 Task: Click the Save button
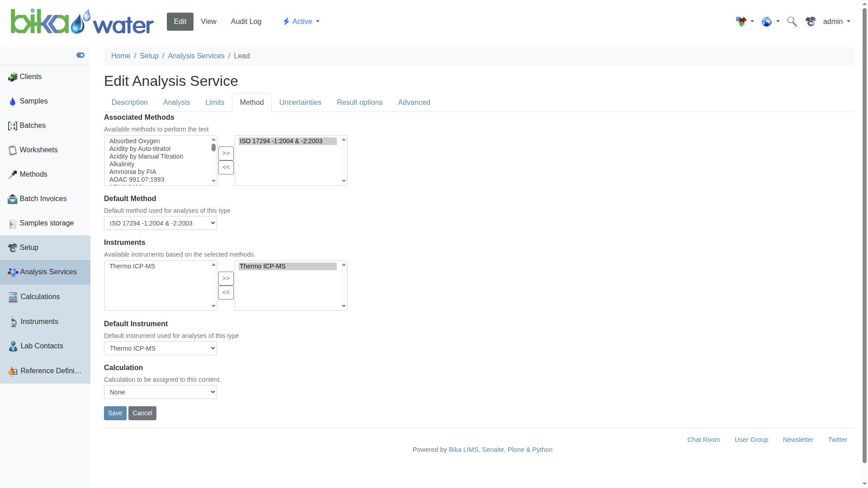115,413
